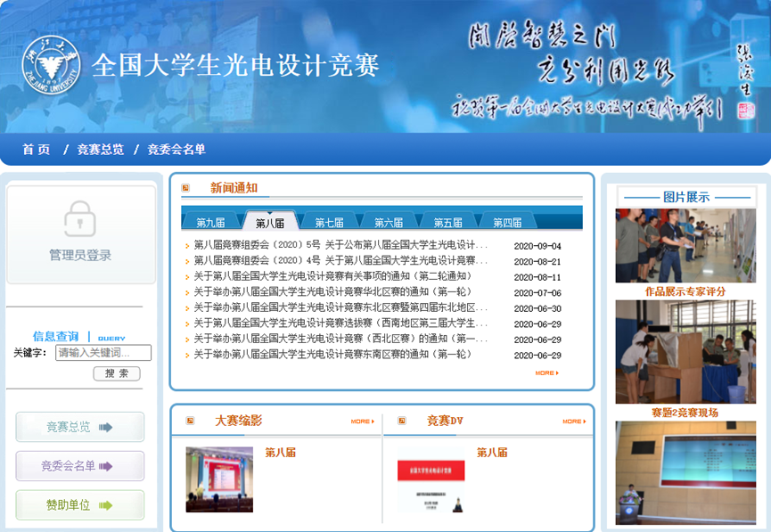
Task: Focus the keyword search input field
Action: (103, 353)
